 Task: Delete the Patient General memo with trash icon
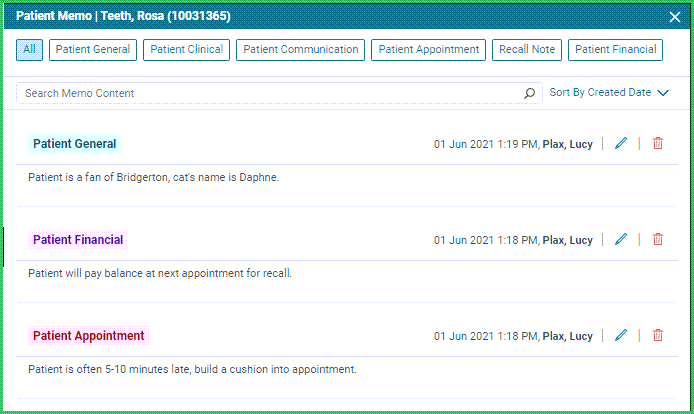658,143
